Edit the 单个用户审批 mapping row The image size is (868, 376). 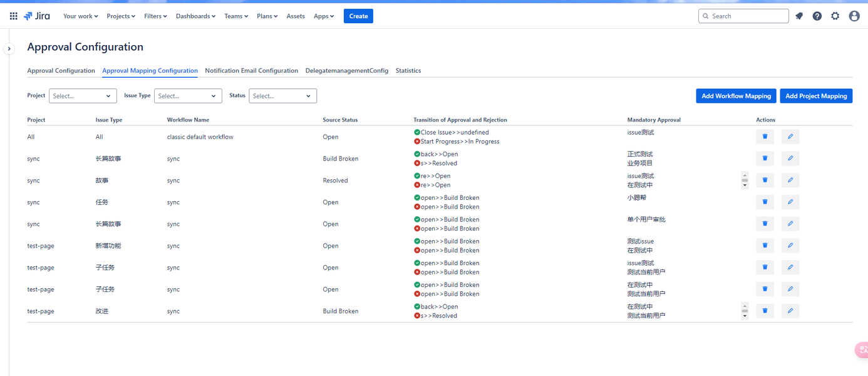coord(790,224)
